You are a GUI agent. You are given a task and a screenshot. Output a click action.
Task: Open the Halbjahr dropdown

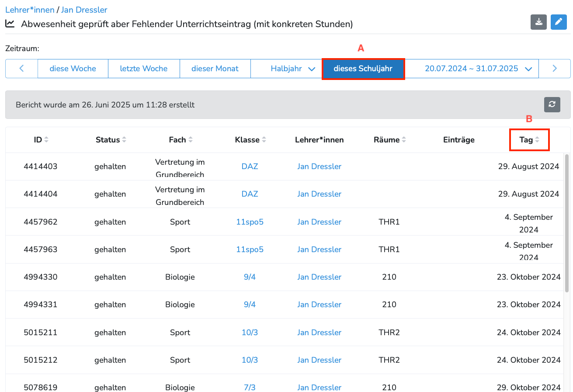click(x=292, y=69)
